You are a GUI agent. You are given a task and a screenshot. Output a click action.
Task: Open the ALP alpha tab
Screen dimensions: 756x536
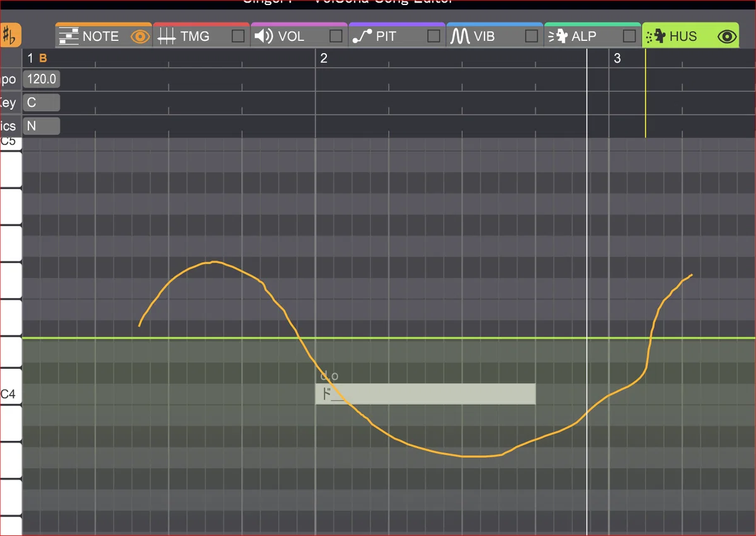tap(592, 35)
